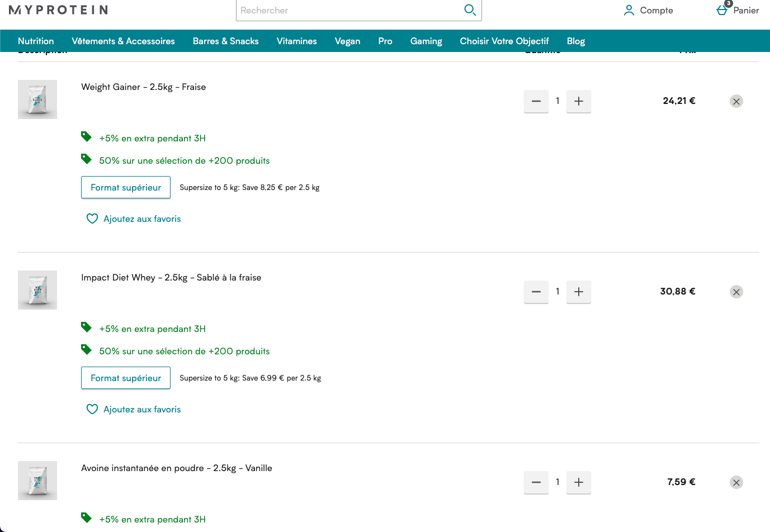Click the 7,59 € price
770x532 pixels.
click(681, 482)
